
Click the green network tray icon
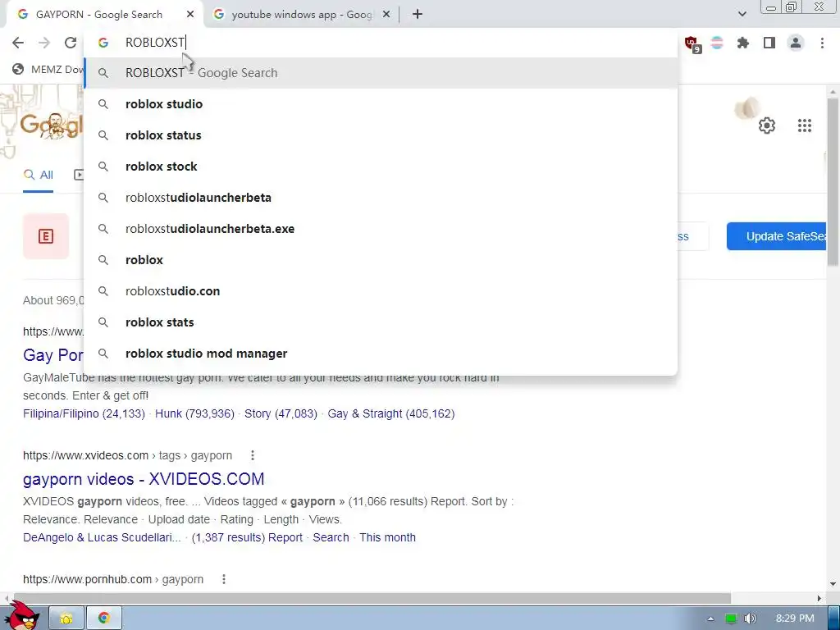(x=730, y=619)
